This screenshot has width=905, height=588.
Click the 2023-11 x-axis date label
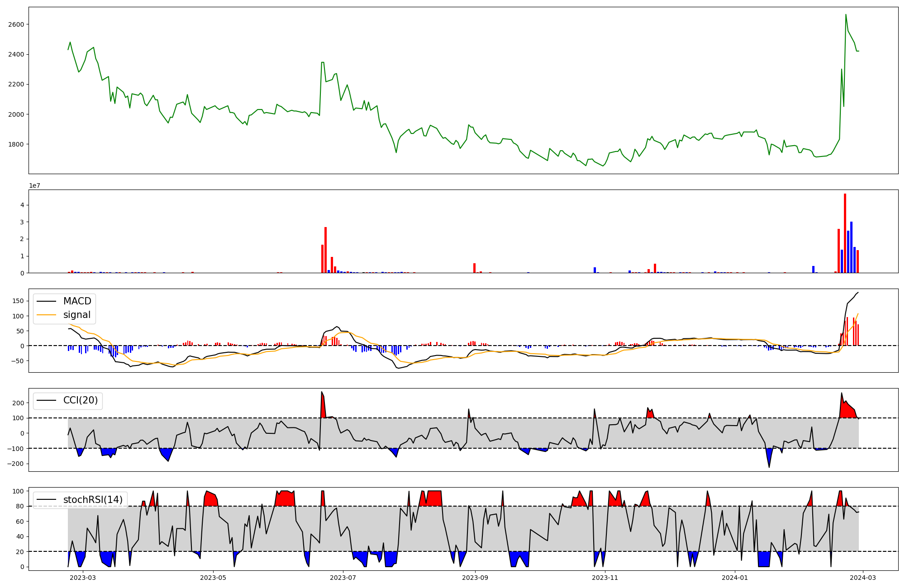click(x=605, y=578)
